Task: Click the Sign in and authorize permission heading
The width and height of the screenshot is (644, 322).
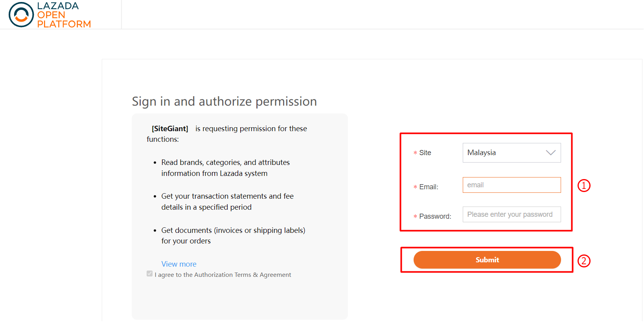Action: [x=224, y=101]
